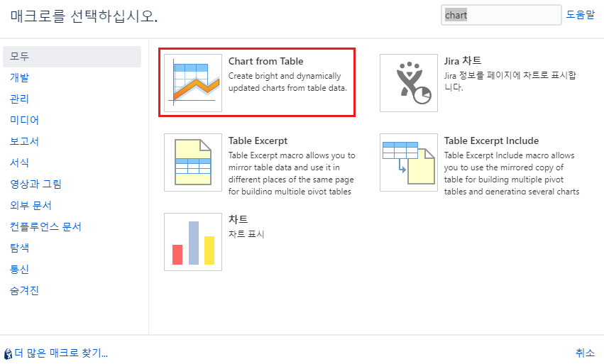
Task: Open the 차트 bar chart macro icon
Action: [x=193, y=242]
